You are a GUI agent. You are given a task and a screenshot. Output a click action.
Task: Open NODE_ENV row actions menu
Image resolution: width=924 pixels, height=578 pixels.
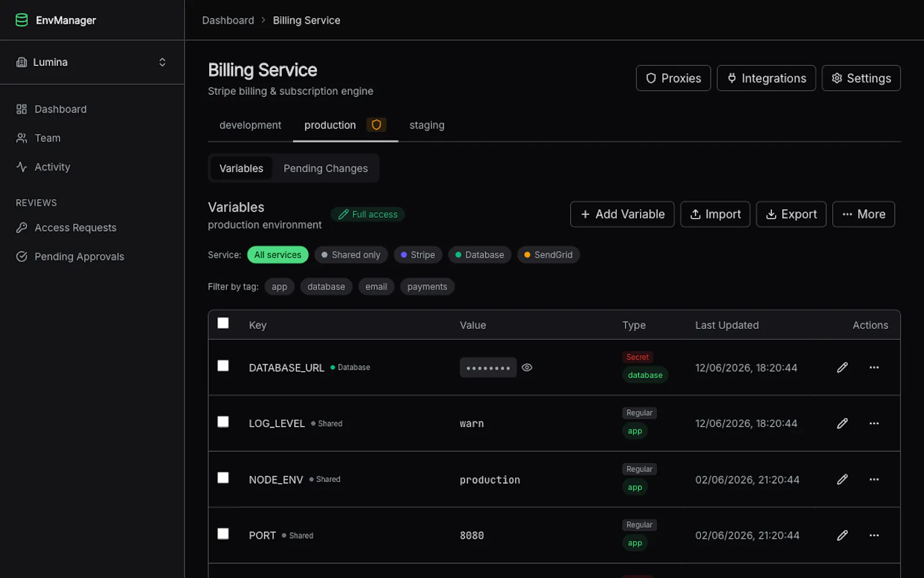pos(874,480)
